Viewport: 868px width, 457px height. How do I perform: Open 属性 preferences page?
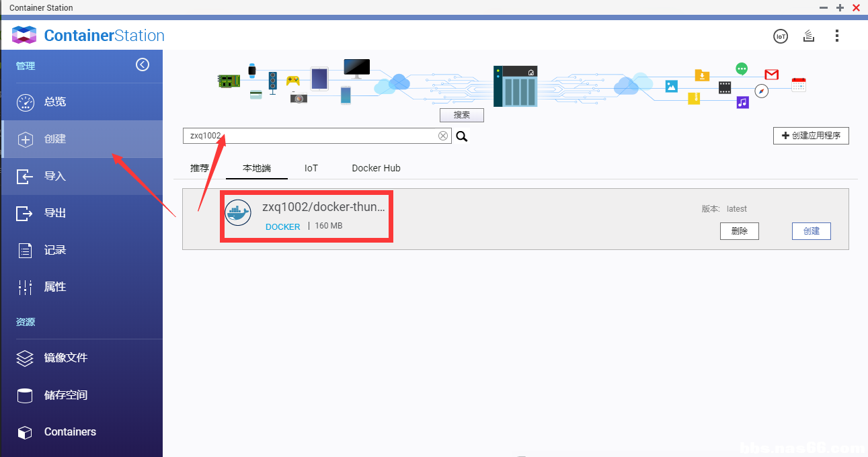pos(55,287)
